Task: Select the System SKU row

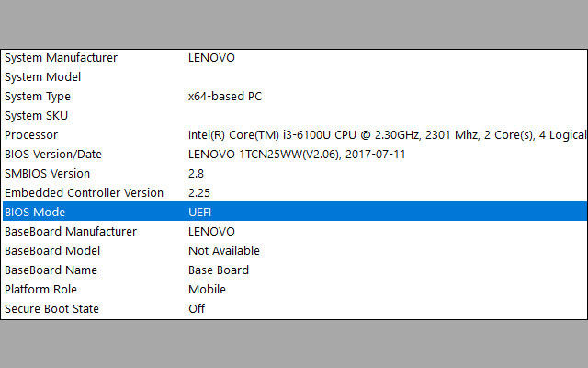Action: (295, 116)
